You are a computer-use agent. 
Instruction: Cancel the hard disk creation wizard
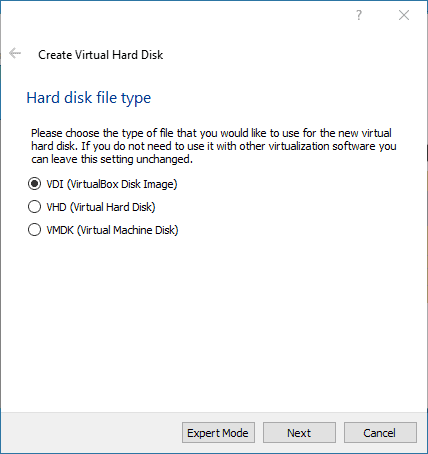point(380,433)
